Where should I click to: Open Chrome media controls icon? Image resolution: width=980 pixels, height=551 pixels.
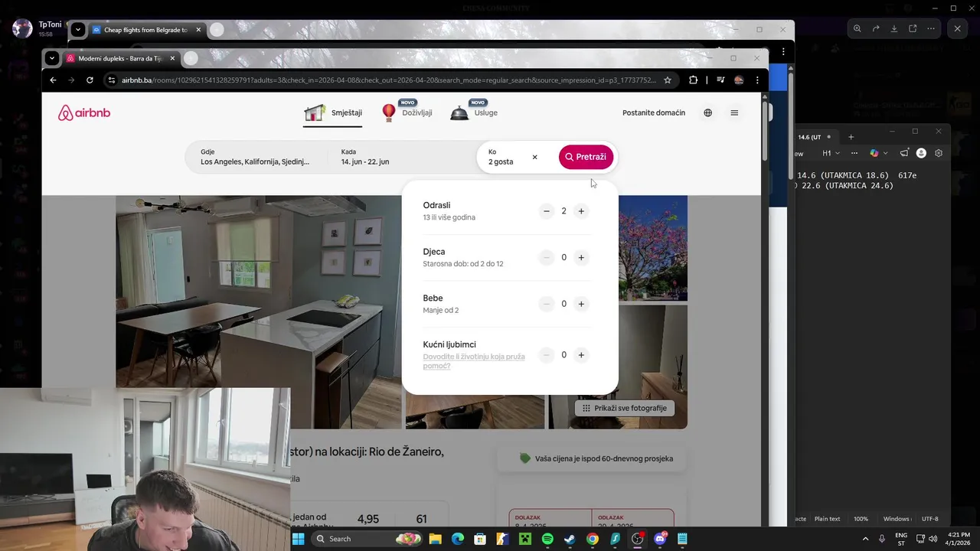click(x=720, y=80)
